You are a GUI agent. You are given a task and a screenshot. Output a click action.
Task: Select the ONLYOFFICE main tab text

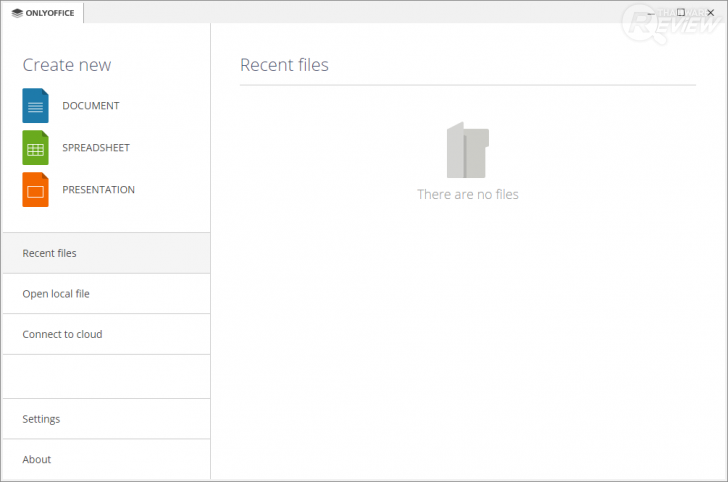[52, 13]
